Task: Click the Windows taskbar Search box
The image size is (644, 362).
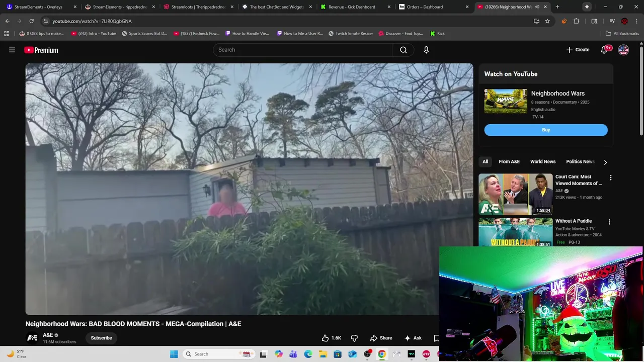Action: click(x=218, y=354)
